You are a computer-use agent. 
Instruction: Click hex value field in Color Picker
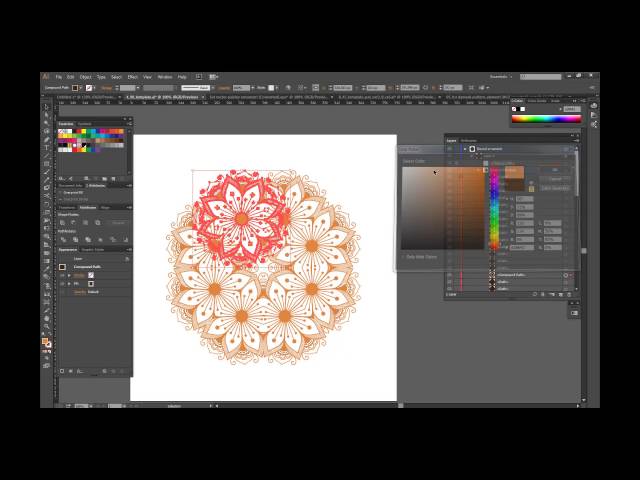point(522,247)
